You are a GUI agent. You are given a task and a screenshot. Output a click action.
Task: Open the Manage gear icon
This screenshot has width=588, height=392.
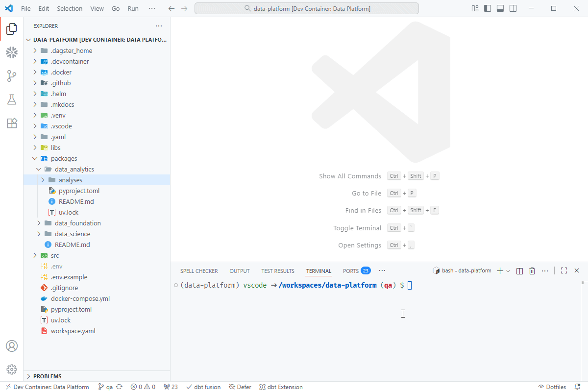point(12,369)
